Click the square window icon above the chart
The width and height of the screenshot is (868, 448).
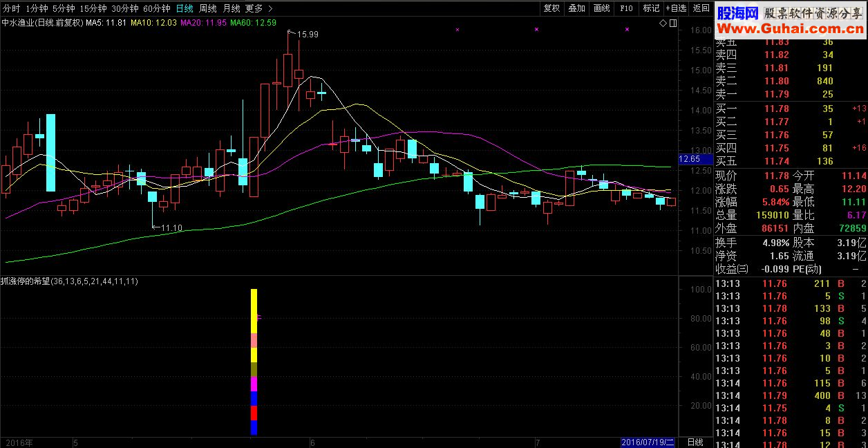pyautogui.click(x=672, y=24)
